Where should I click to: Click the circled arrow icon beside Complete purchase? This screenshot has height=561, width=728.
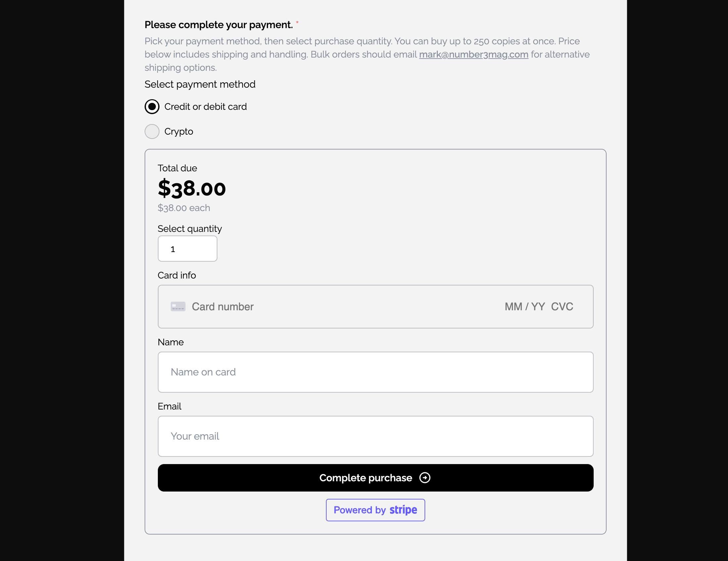[425, 478]
